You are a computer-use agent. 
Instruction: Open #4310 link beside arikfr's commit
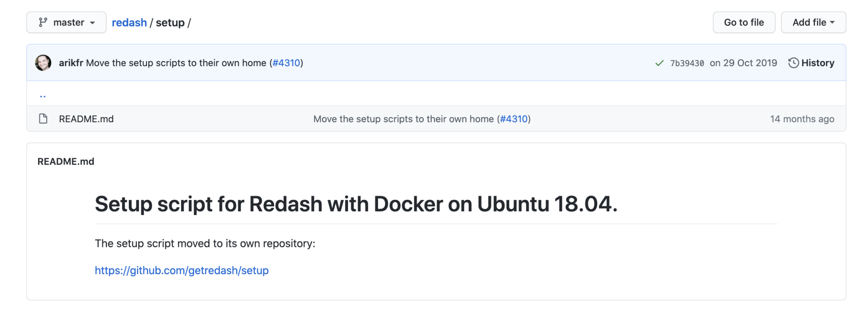[x=286, y=63]
